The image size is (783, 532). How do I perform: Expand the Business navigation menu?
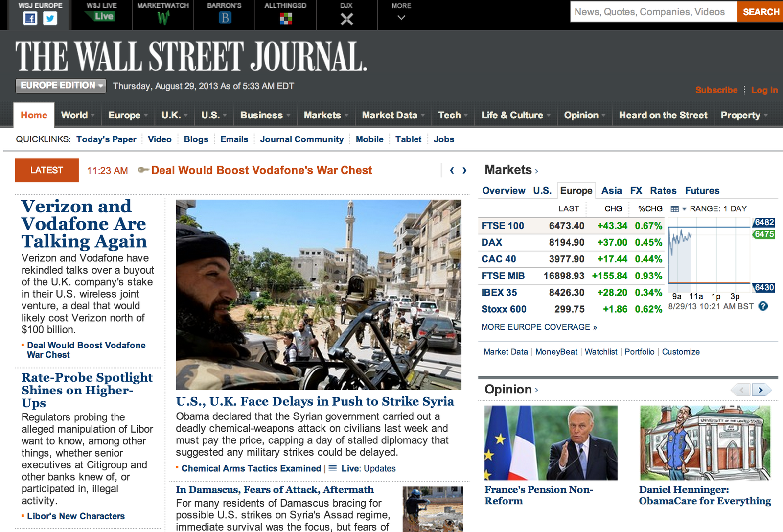(x=265, y=115)
